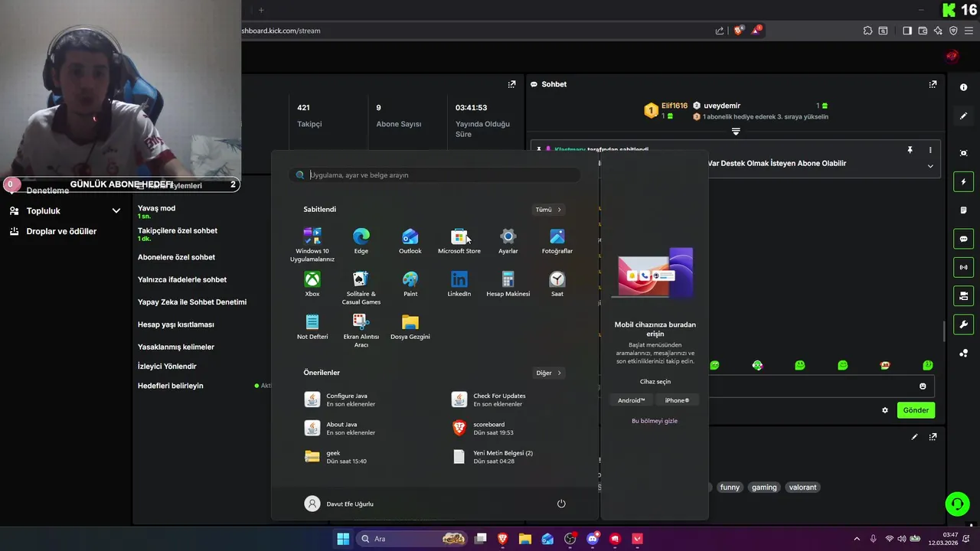The width and height of the screenshot is (980, 551).
Task: Click the wrench icon in Kick sidebar
Action: (963, 324)
